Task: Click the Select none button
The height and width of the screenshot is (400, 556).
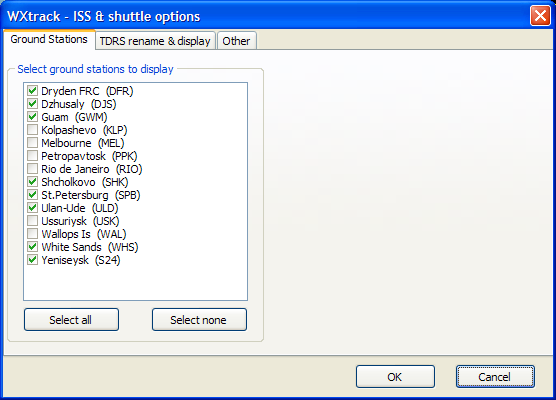Action: (x=199, y=320)
